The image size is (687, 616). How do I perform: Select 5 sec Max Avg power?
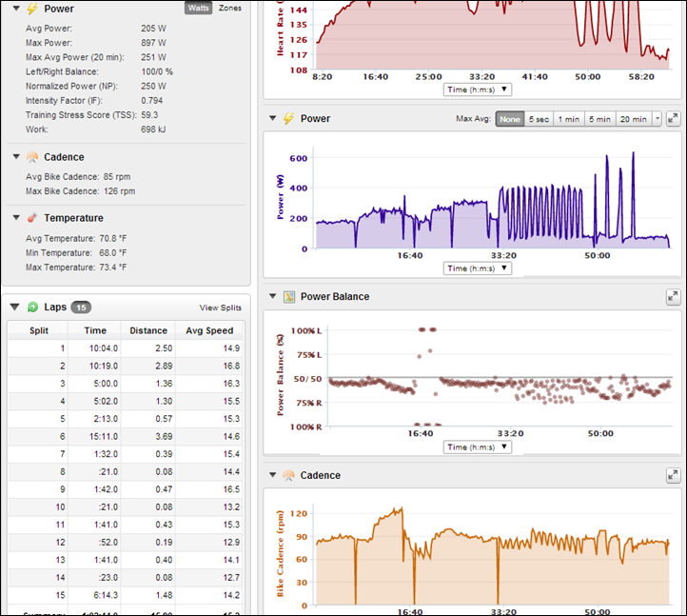[539, 119]
